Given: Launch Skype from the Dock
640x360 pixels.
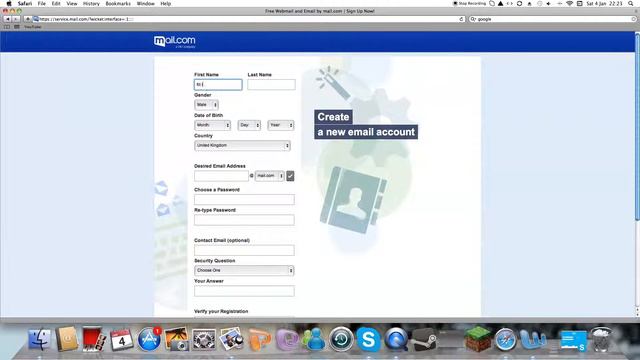Looking at the screenshot, I should coord(368,340).
